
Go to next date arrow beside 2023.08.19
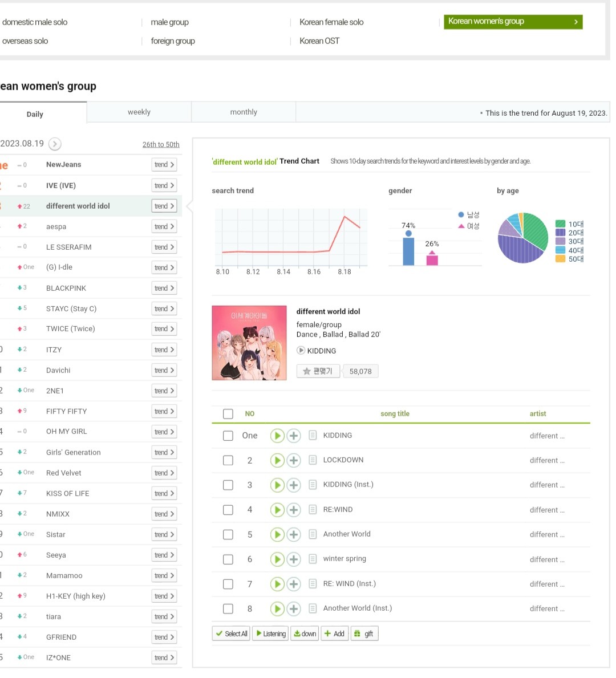[x=55, y=144]
